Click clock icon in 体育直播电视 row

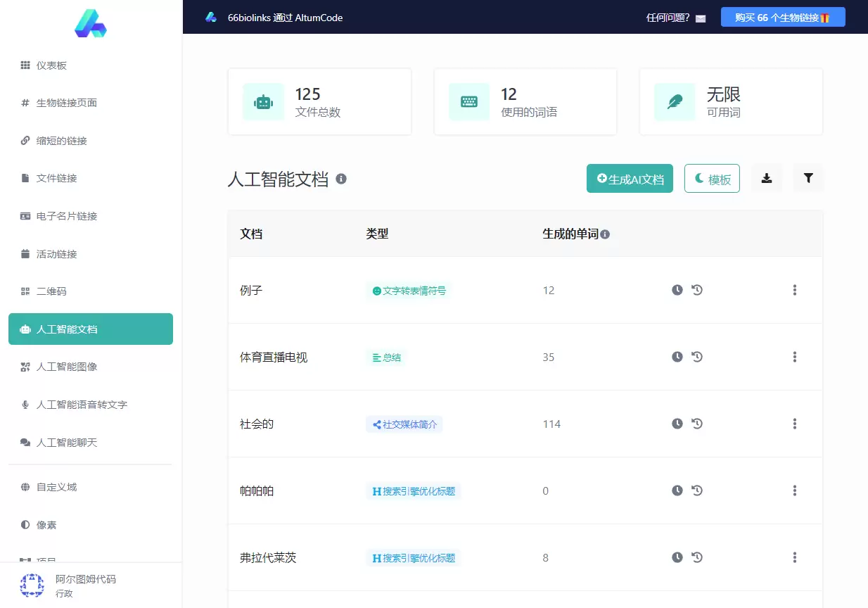click(x=677, y=357)
